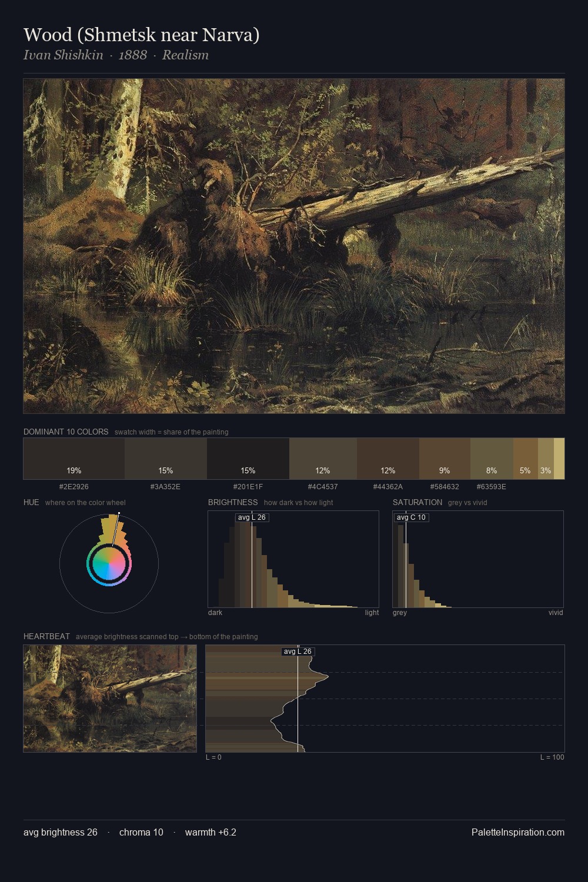Screen dimensions: 588x882
Task: Open the PaletteInspiration.com link
Action: 518,832
